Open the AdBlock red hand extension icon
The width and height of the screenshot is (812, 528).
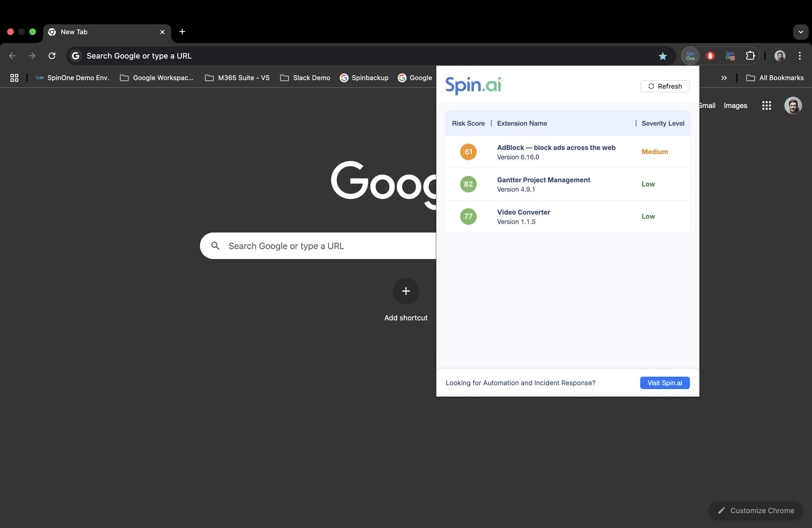point(710,56)
